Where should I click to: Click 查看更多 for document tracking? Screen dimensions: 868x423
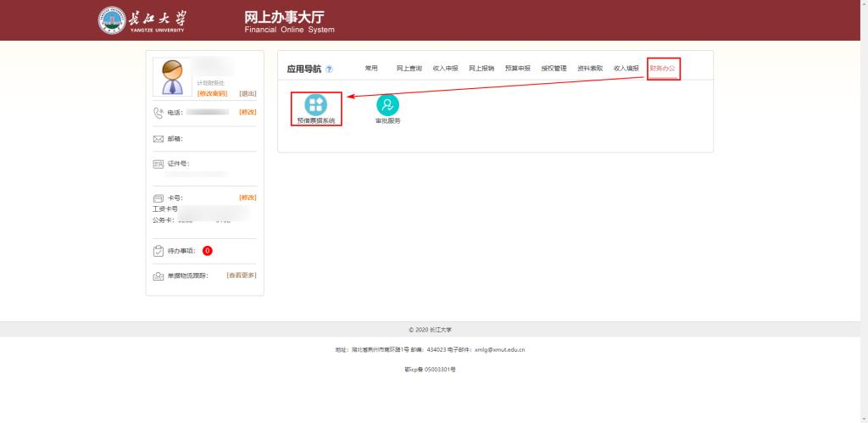pos(241,275)
